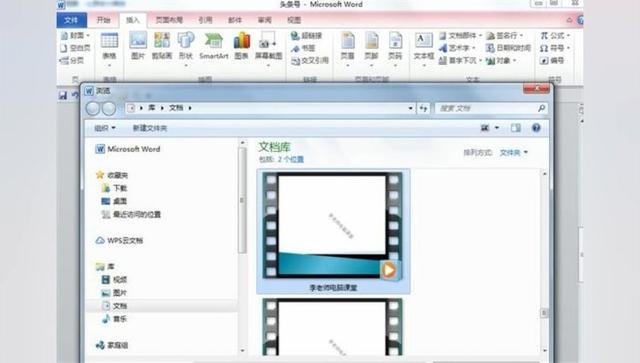
Task: Open the 表格 table insert menu
Action: 109,49
